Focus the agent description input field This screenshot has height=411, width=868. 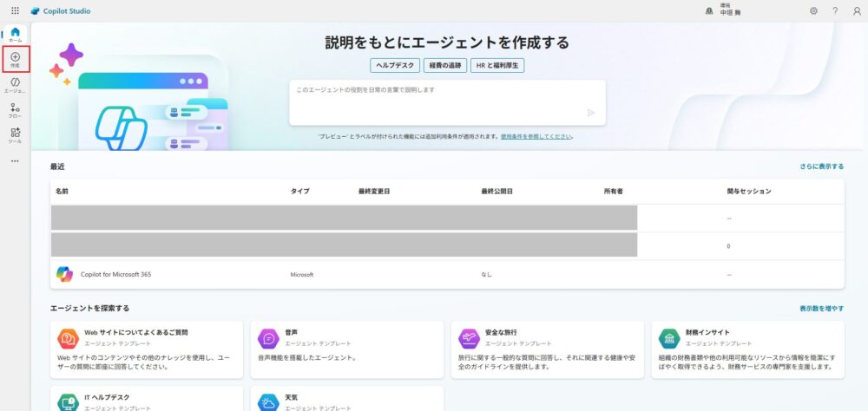[447, 102]
